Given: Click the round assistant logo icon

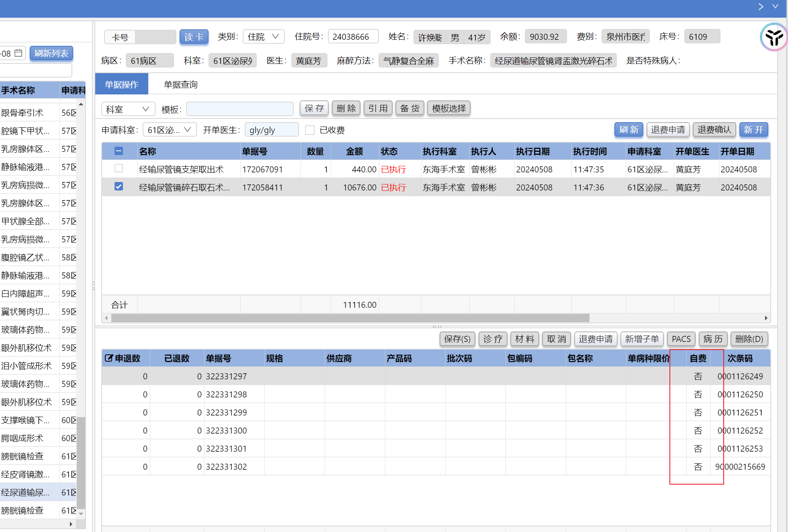Looking at the screenshot, I should 774,37.
